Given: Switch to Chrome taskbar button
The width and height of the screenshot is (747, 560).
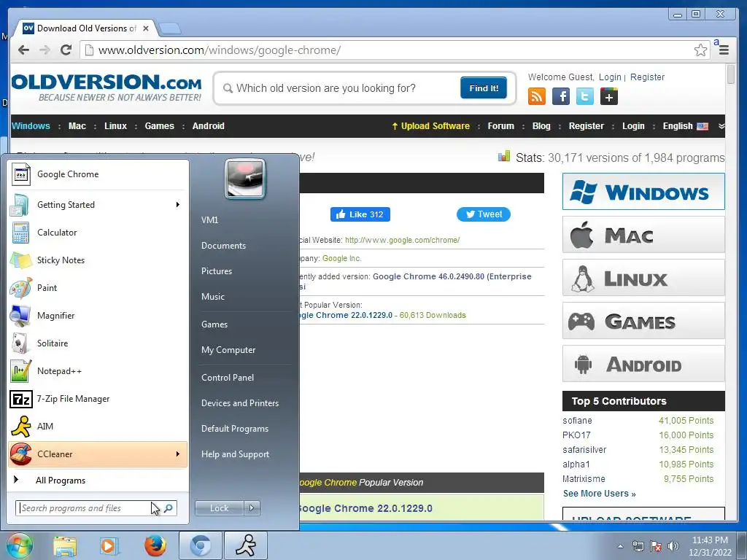Looking at the screenshot, I should click(201, 545).
